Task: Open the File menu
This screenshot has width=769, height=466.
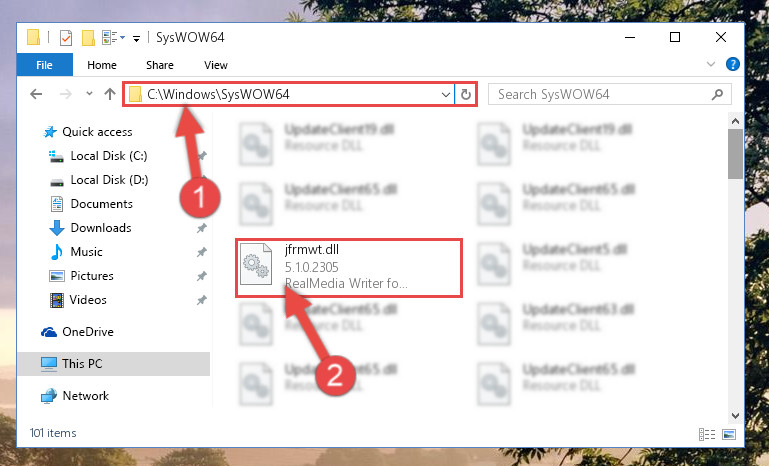Action: (x=44, y=65)
